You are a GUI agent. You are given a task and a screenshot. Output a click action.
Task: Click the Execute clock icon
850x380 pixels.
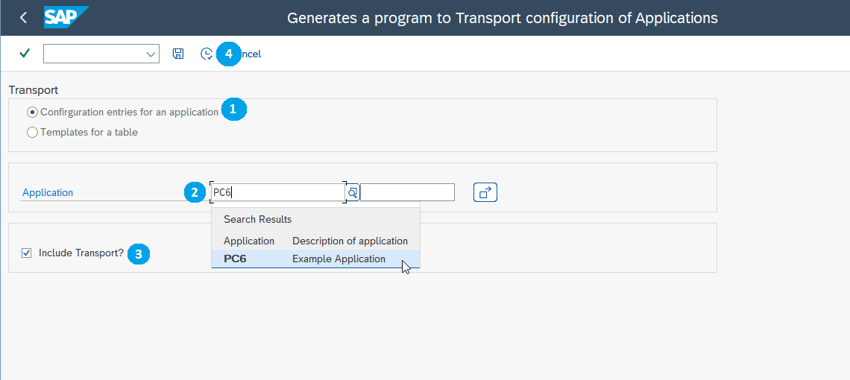click(207, 54)
